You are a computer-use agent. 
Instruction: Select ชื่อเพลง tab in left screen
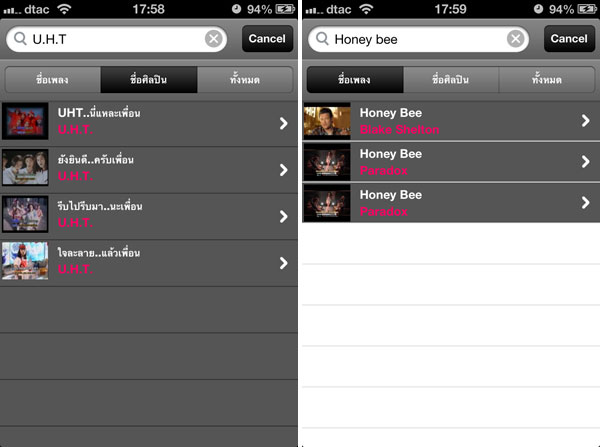tap(52, 80)
